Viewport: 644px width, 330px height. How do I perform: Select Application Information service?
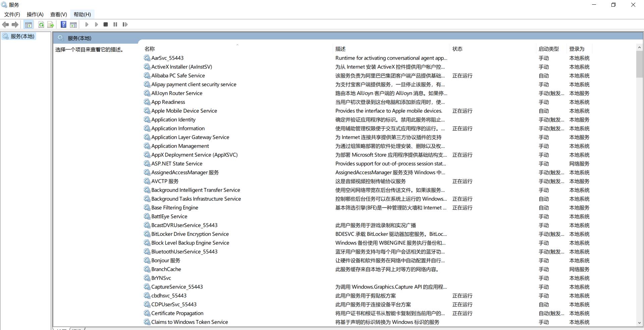(178, 128)
